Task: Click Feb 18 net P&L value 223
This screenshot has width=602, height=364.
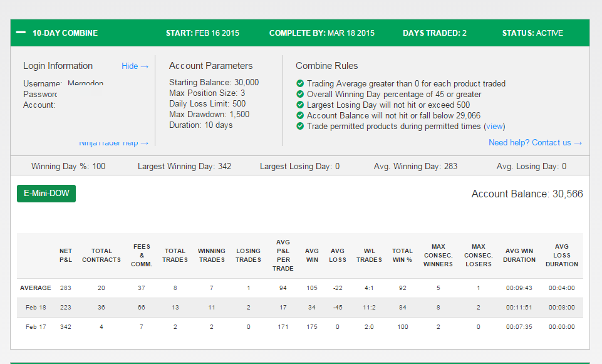Action: pyautogui.click(x=66, y=308)
